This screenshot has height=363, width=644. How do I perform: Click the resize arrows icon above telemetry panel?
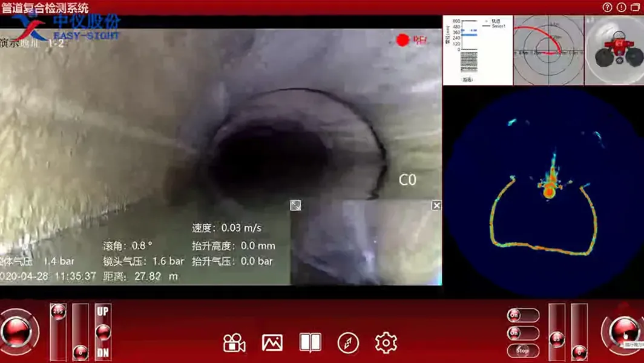click(x=295, y=205)
